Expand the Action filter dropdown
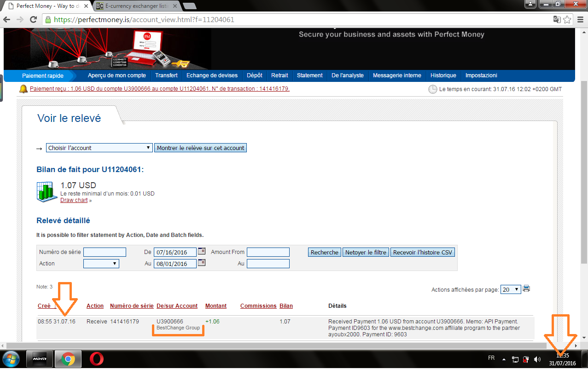 point(101,264)
